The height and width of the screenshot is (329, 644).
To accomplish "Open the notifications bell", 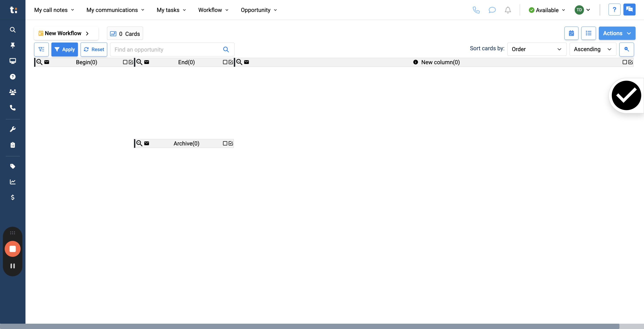I will 508,10.
